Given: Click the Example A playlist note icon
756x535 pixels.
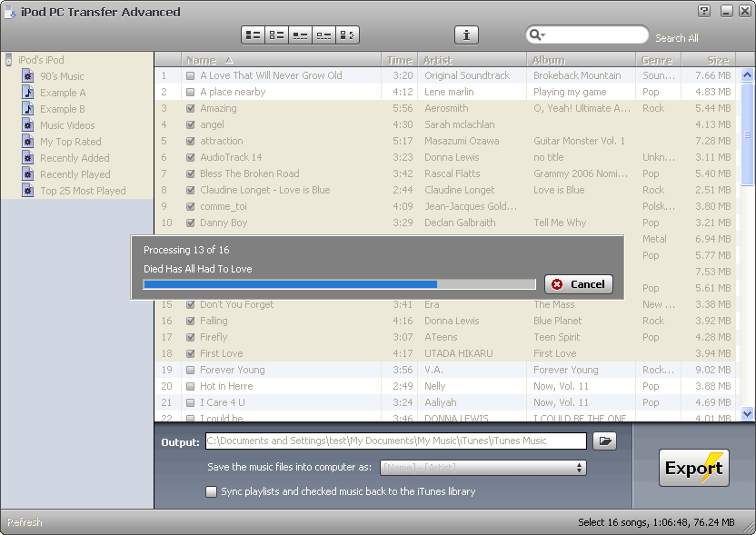Looking at the screenshot, I should tap(28, 93).
